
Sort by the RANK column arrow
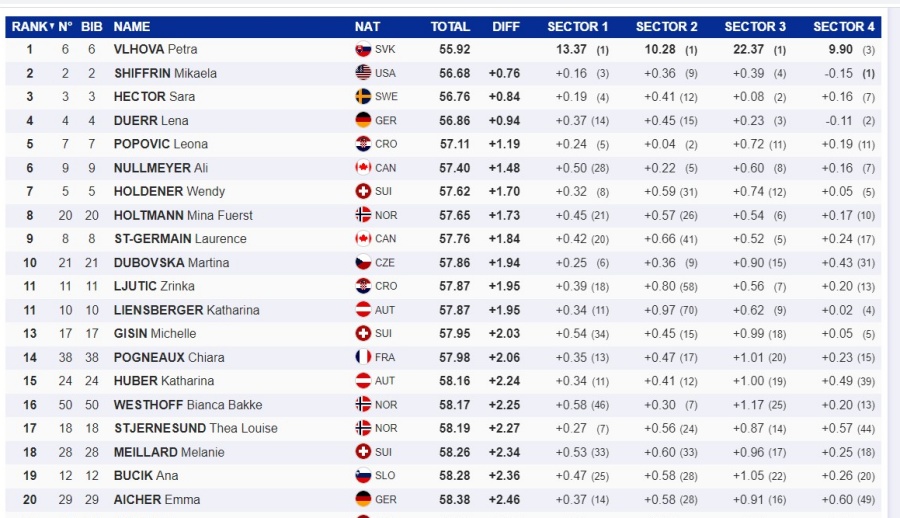click(52, 26)
